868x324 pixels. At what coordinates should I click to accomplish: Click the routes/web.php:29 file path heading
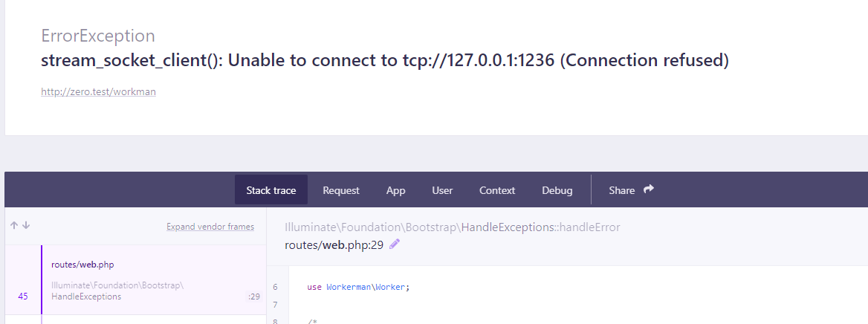(x=334, y=244)
